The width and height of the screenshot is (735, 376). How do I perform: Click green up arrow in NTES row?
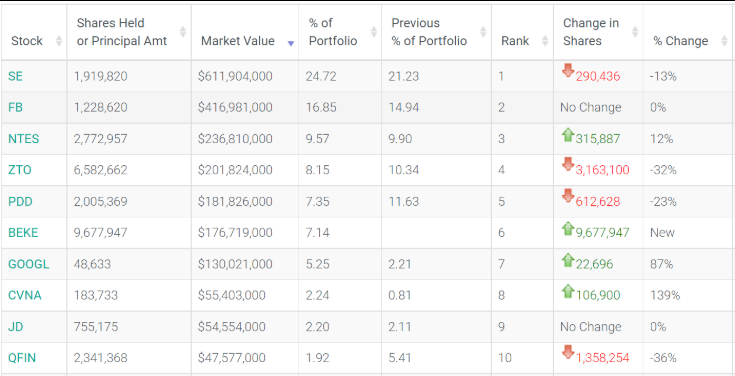568,135
